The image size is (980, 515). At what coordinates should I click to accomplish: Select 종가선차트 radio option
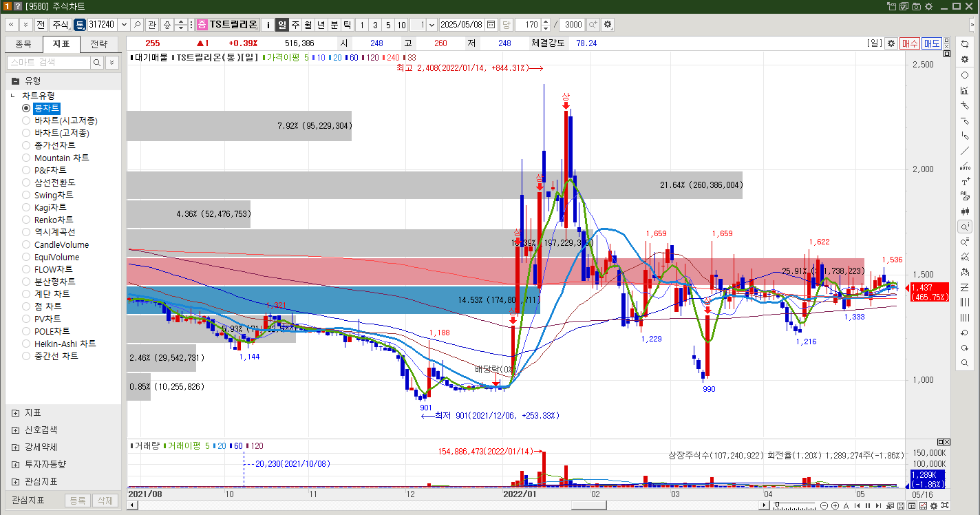point(49,145)
